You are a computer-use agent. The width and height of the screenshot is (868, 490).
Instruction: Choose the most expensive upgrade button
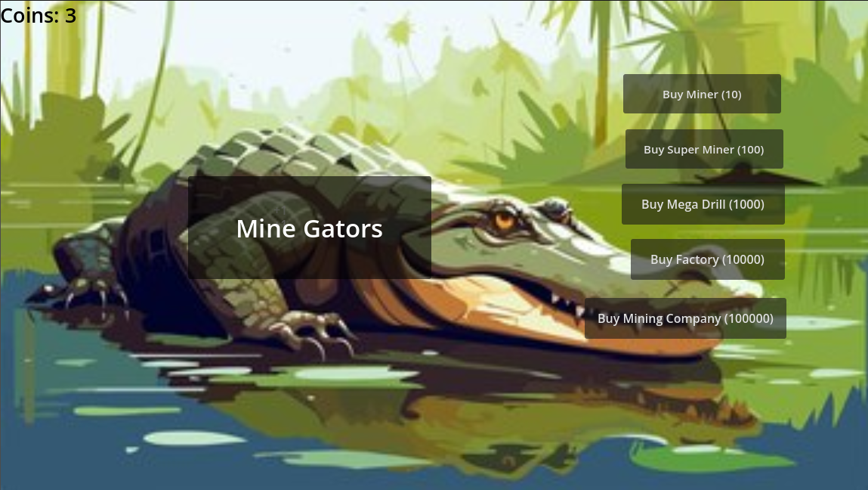point(685,318)
